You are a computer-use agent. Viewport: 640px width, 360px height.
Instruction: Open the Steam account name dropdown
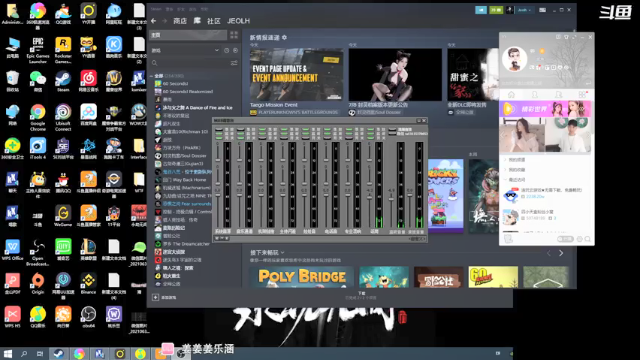pyautogui.click(x=524, y=10)
